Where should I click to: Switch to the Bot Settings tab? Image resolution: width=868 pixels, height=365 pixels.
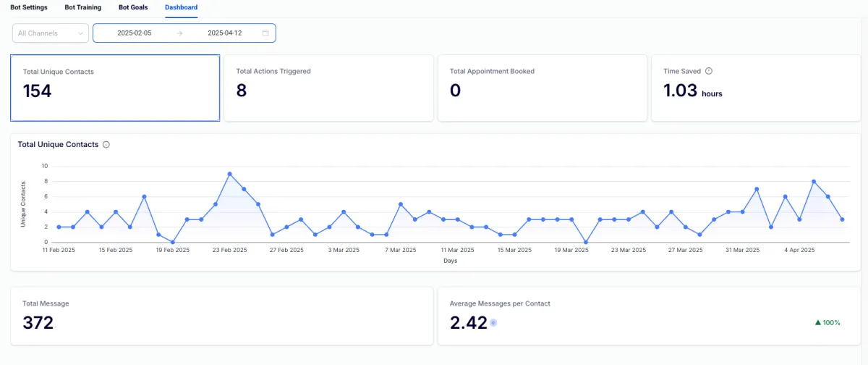point(29,7)
